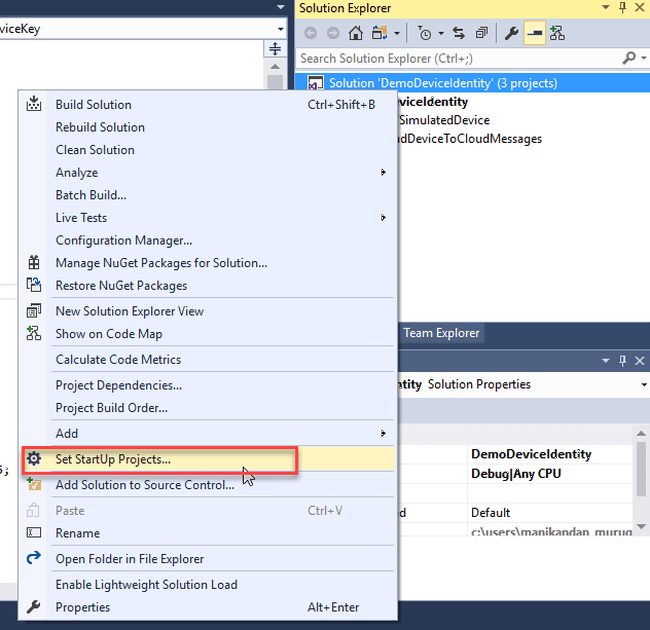650x630 pixels.
Task: Choose Add Solution to Source Control...
Action: [209, 485]
